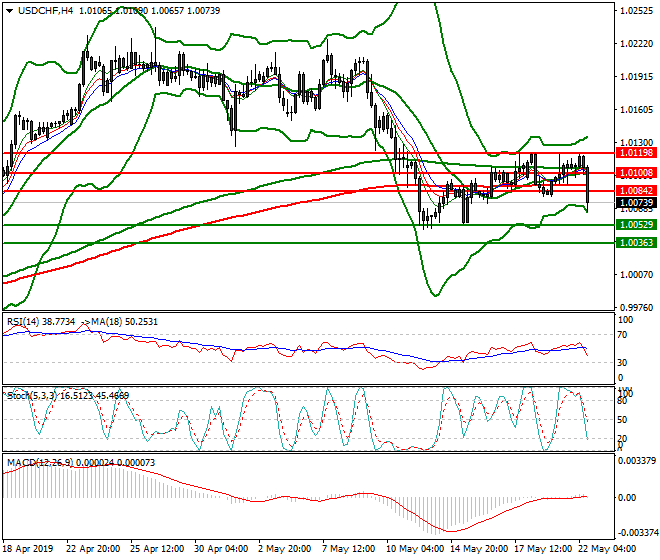
Task: Select the 22 May 04:00 time axis label
Action: [608, 549]
